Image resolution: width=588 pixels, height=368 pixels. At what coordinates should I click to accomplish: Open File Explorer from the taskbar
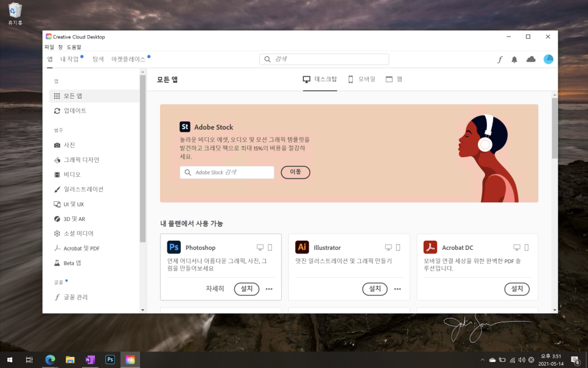[x=70, y=359]
